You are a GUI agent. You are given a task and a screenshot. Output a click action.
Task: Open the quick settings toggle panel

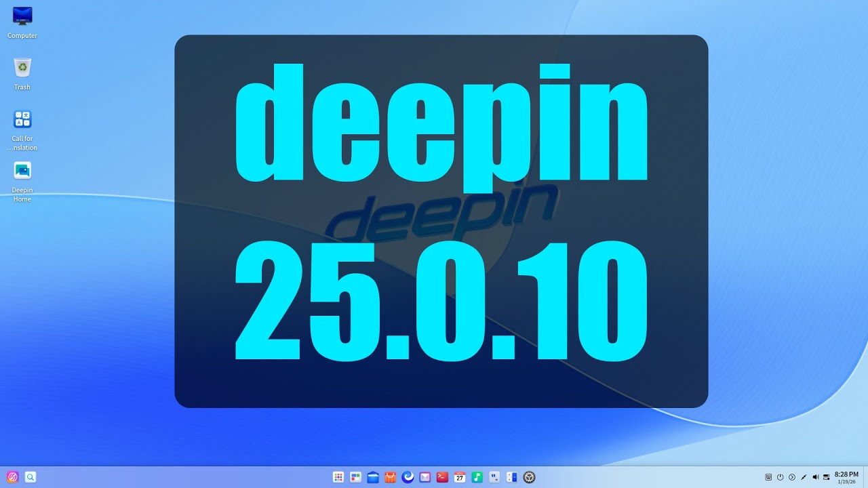pos(827,477)
